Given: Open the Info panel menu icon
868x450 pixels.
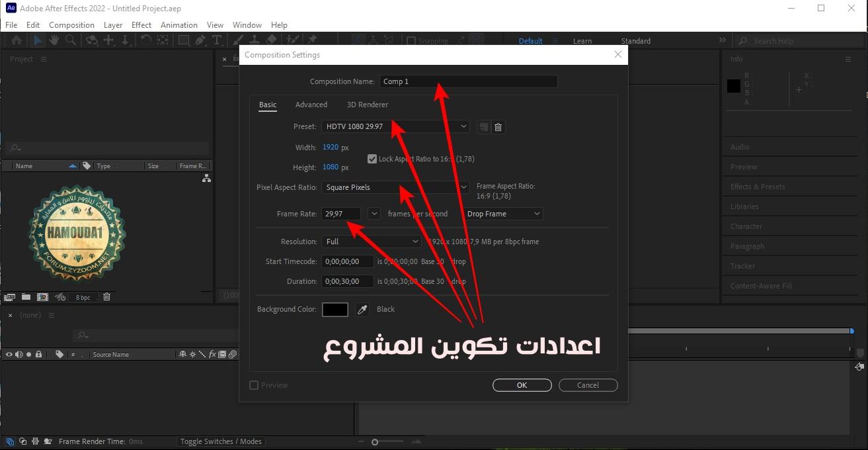Looking at the screenshot, I should tap(848, 59).
